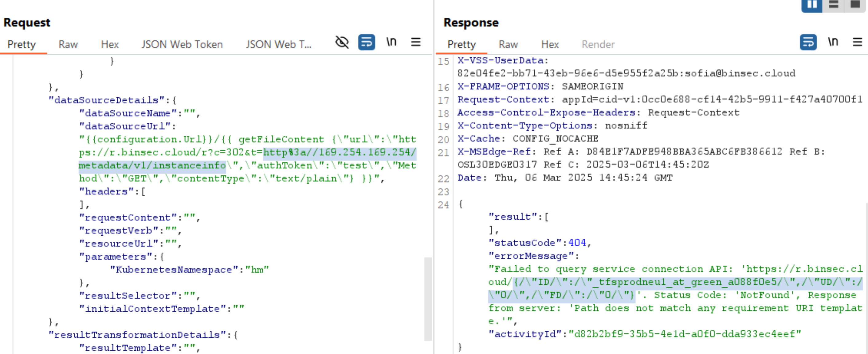Open the JSON Web Token tab for the Request

[182, 44]
